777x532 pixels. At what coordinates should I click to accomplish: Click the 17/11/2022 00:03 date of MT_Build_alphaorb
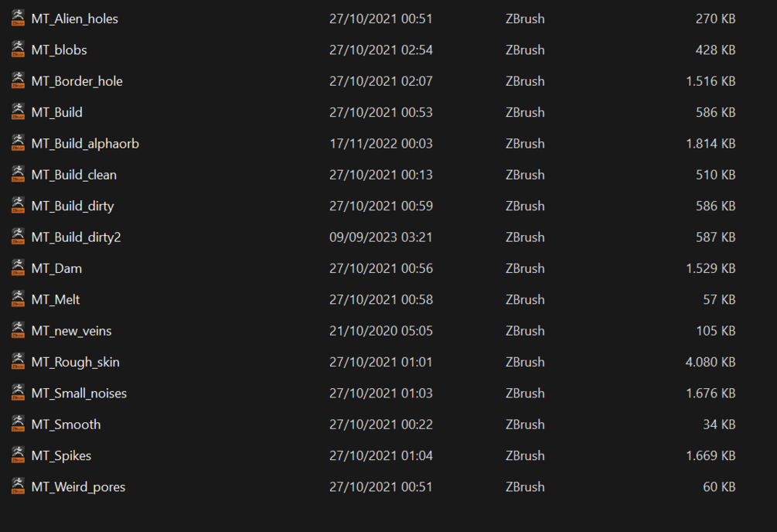pos(380,143)
